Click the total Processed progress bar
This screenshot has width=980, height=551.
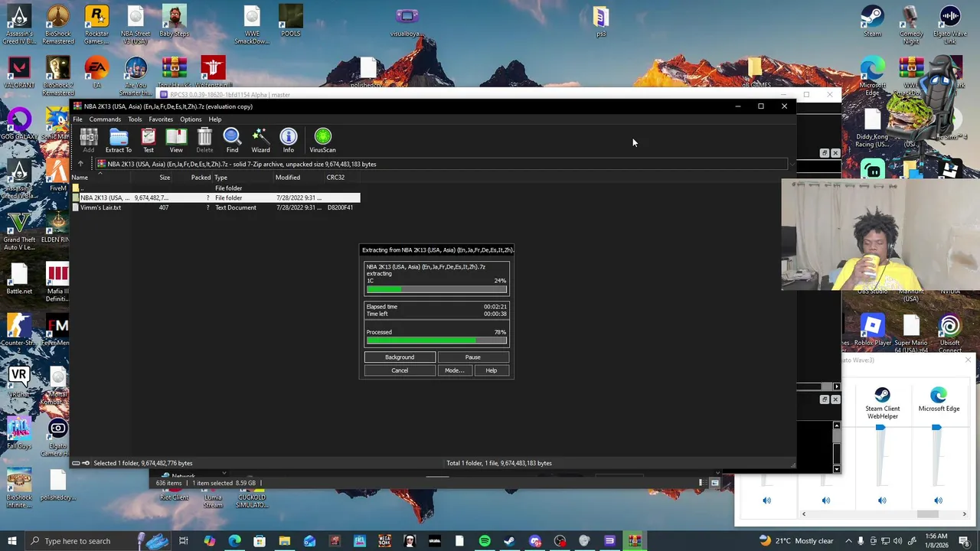(436, 340)
